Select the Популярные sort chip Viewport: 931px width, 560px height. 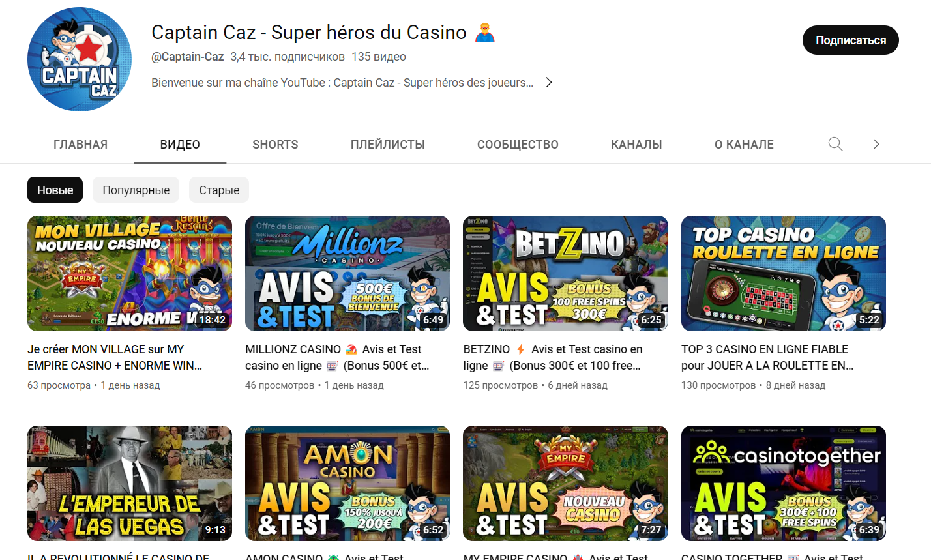tap(136, 190)
